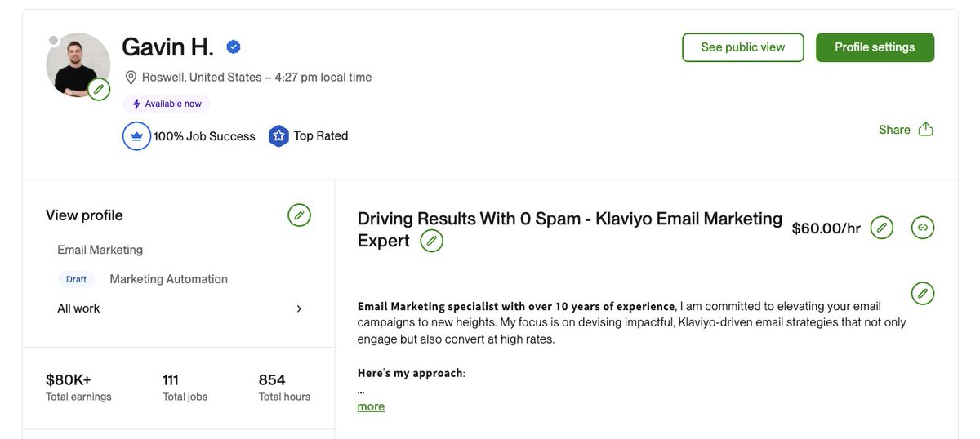Click the Top Rated star badge

[278, 135]
